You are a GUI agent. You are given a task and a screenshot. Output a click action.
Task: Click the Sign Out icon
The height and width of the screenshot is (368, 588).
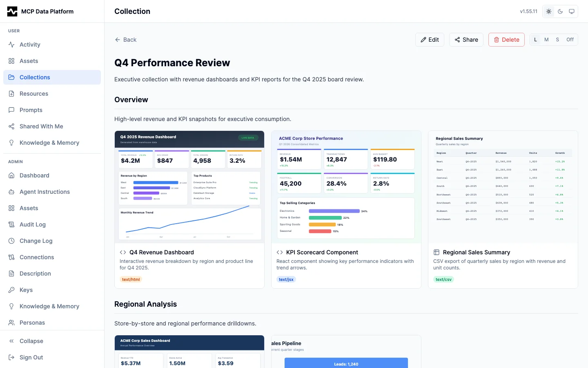[x=11, y=357]
